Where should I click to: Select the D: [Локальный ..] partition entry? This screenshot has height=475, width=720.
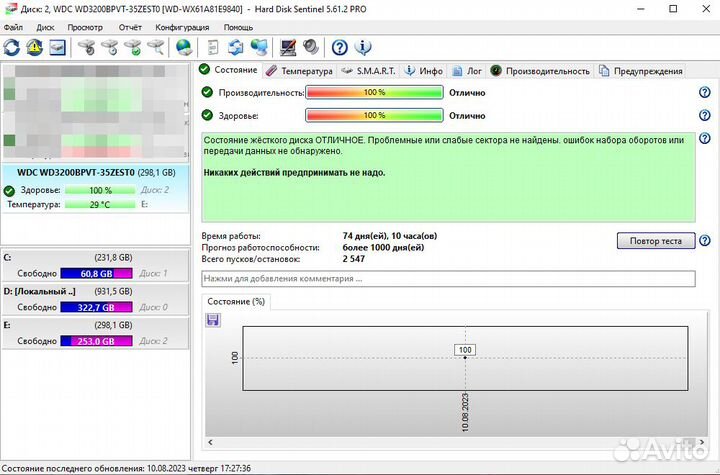96,300
